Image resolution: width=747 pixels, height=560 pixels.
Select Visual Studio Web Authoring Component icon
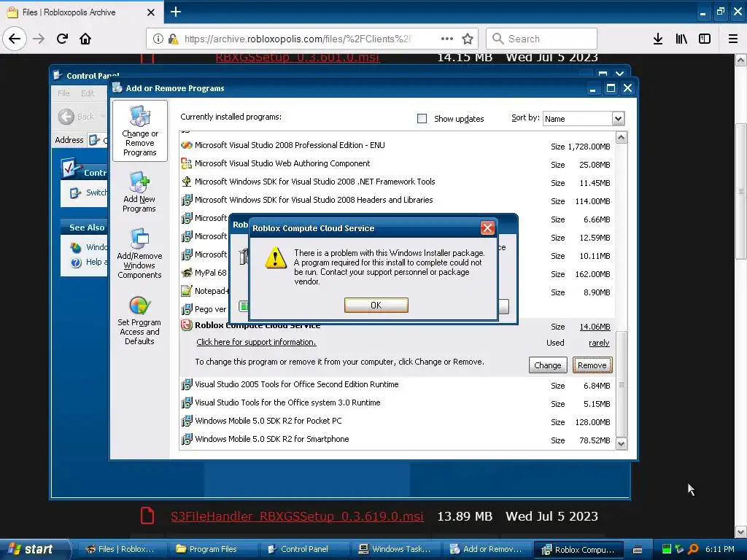tap(186, 163)
